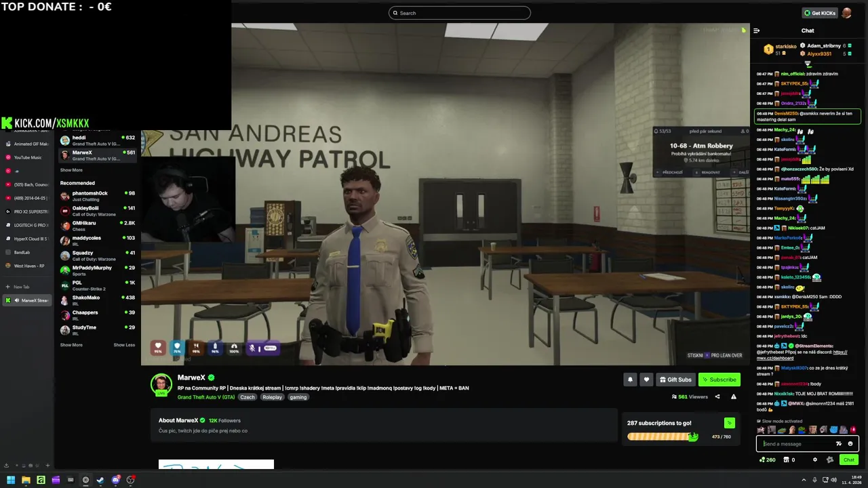The height and width of the screenshot is (488, 868).
Task: Open the maddycoles IRL stream
Action: pos(98,241)
